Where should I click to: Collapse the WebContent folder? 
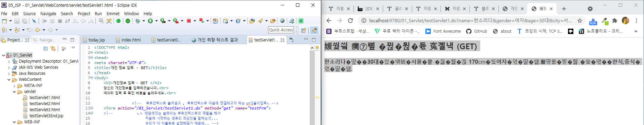pyautogui.click(x=9, y=80)
